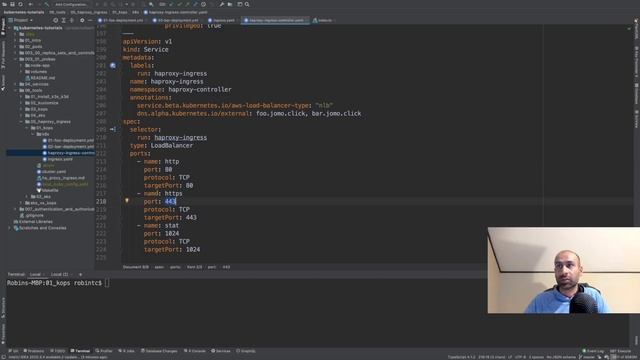Screen dimensions: 640x360
Task: Click the build hammer icon in toolbar
Action: (47, 4)
